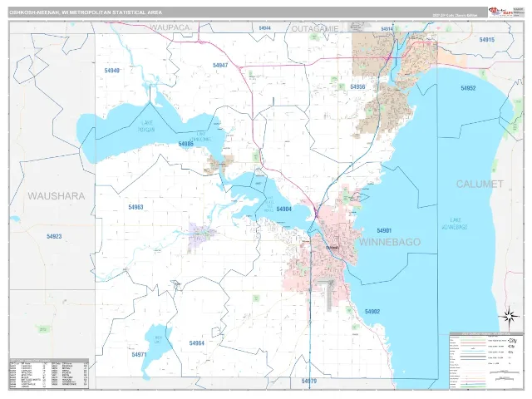Click the Lake Winneconne label
The height and width of the screenshot is (399, 532).
[x=200, y=136]
